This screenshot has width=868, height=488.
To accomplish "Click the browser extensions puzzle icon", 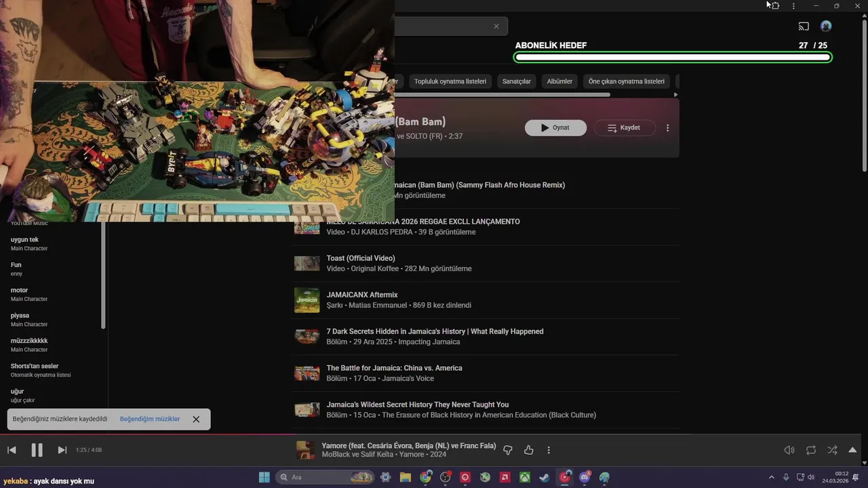I will [x=775, y=6].
